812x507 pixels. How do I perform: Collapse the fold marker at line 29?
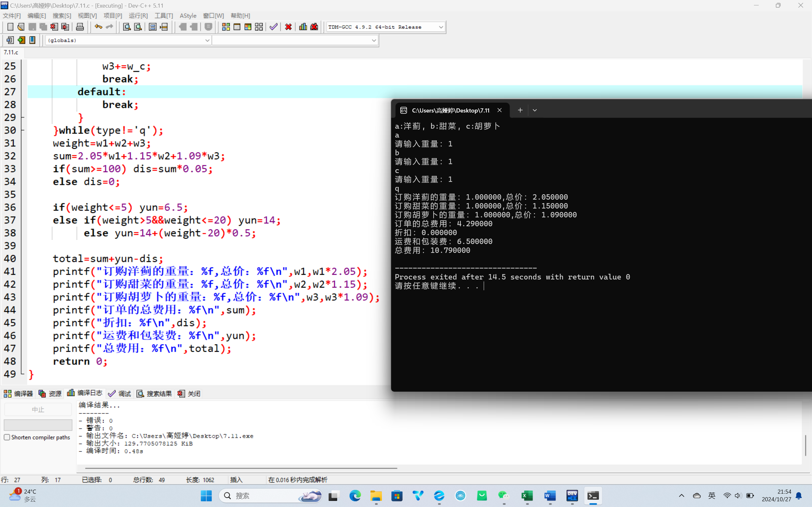tap(23, 117)
